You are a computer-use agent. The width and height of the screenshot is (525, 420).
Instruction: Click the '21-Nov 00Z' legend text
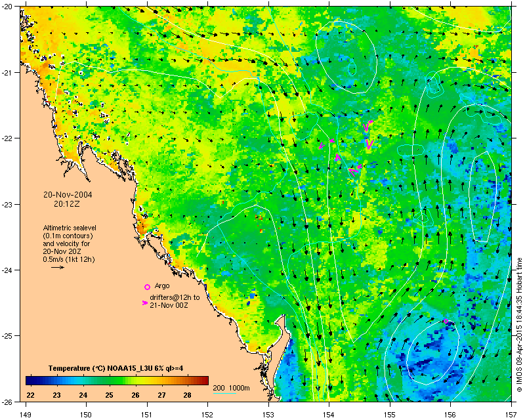tap(169, 305)
